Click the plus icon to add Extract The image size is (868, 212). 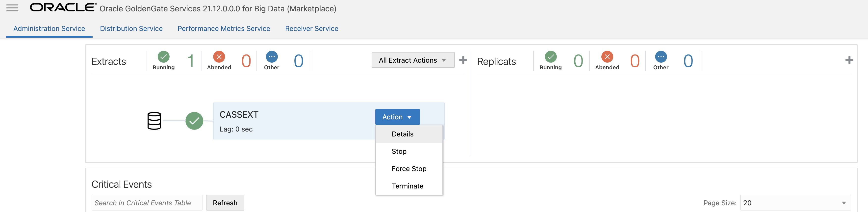point(463,60)
